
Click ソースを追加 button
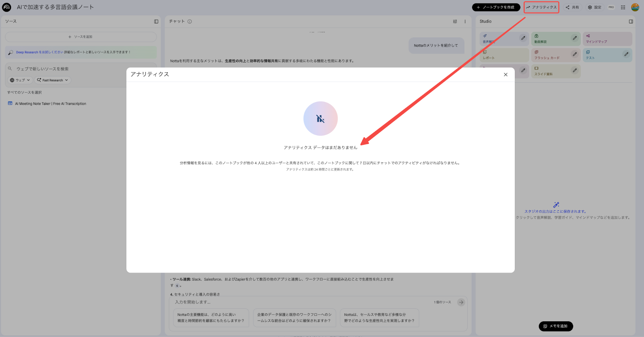[80, 37]
